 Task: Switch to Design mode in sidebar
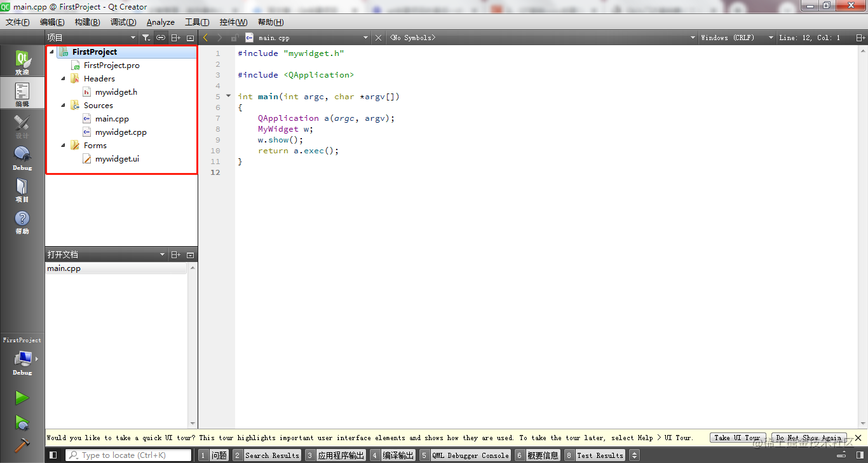click(22, 126)
